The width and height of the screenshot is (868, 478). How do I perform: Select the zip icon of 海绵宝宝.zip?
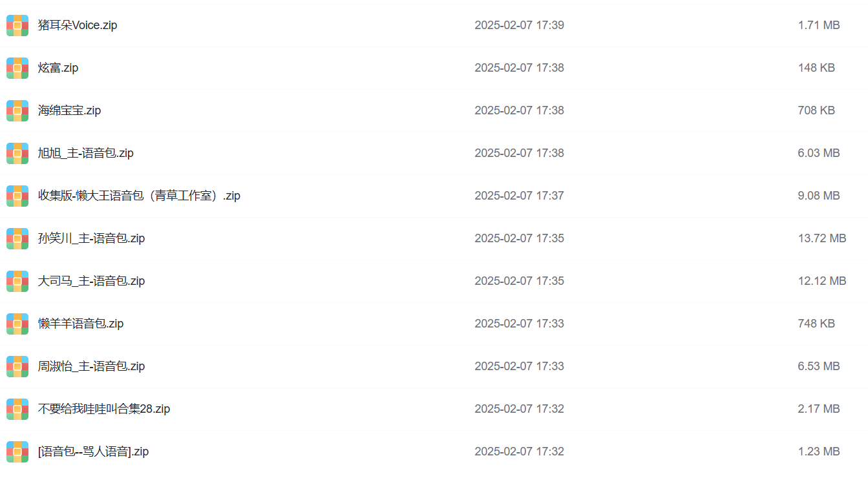[x=17, y=110]
